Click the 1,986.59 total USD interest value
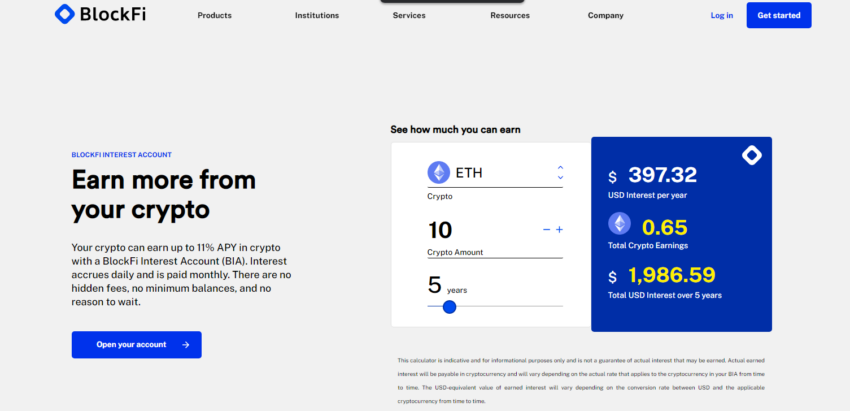The height and width of the screenshot is (411, 850). point(672,275)
